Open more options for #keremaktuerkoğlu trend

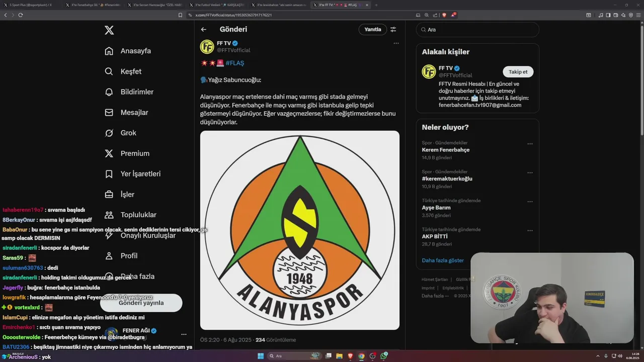click(x=530, y=172)
